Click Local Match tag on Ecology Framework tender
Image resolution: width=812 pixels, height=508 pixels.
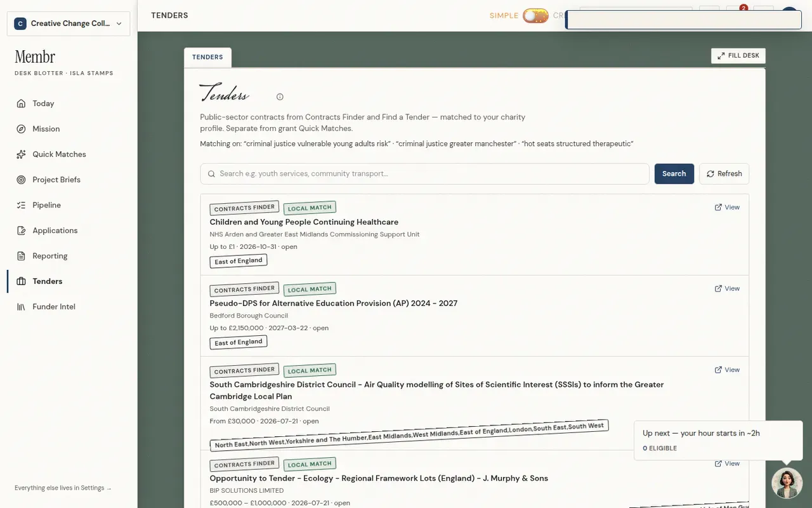coord(310,464)
